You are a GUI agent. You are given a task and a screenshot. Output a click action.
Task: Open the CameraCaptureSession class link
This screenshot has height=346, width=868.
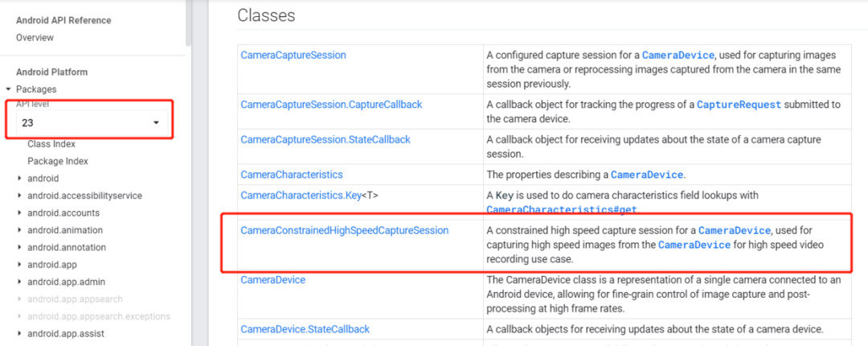[x=293, y=55]
